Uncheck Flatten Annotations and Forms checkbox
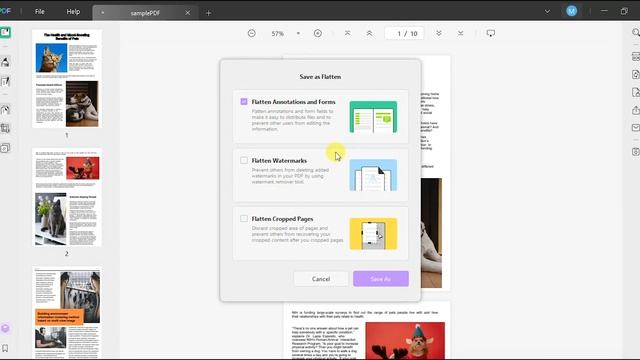 click(244, 102)
